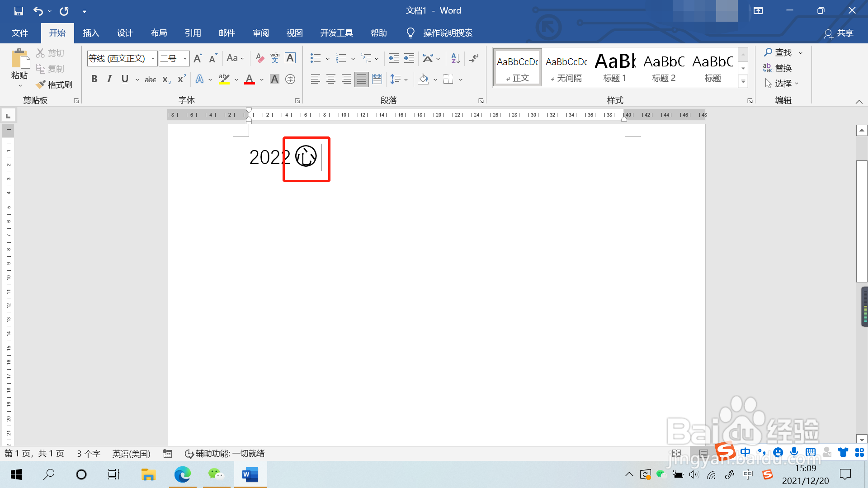Click the character border icon
This screenshot has width=868, height=488.
click(290, 58)
